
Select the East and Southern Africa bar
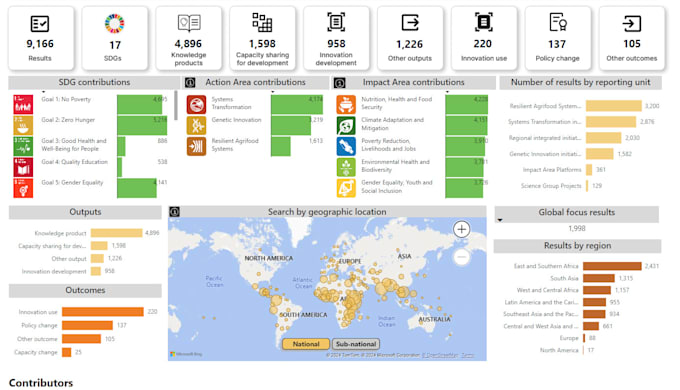pos(612,266)
